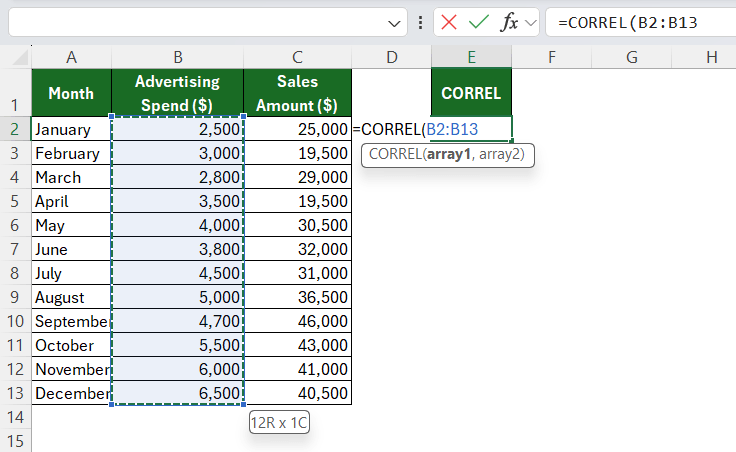Image resolution: width=736 pixels, height=452 pixels.
Task: Click the April cell
Action: (71, 201)
